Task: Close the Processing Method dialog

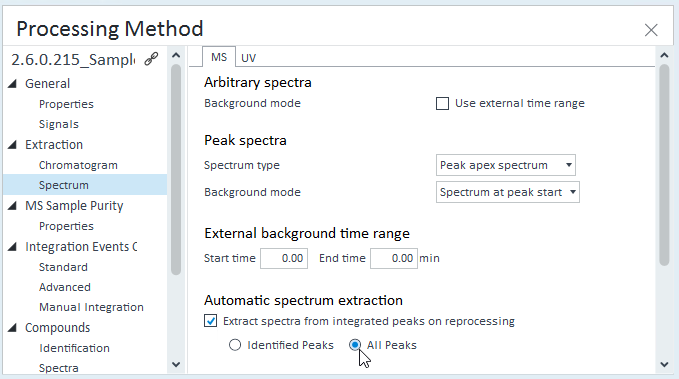Action: pyautogui.click(x=651, y=30)
